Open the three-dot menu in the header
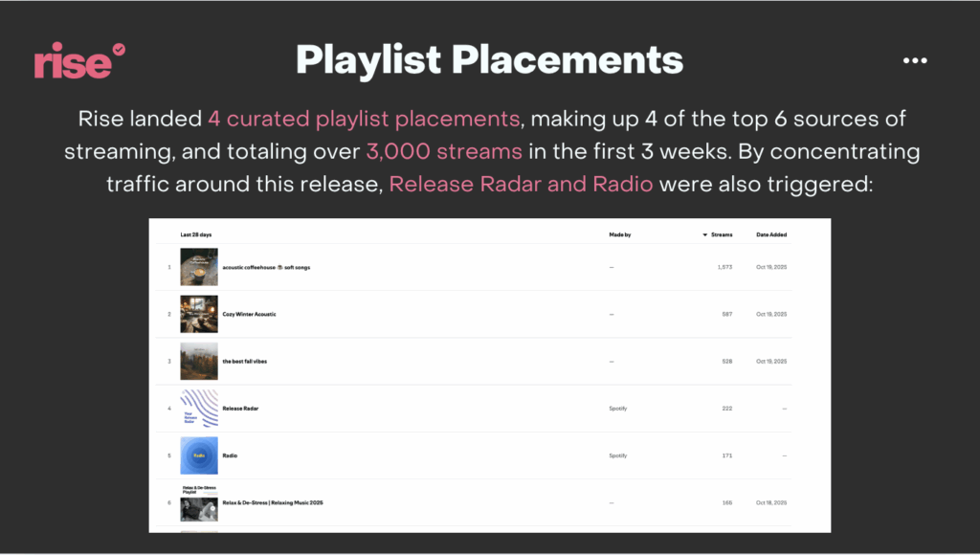Viewport: 980px width, 555px height. coord(915,60)
